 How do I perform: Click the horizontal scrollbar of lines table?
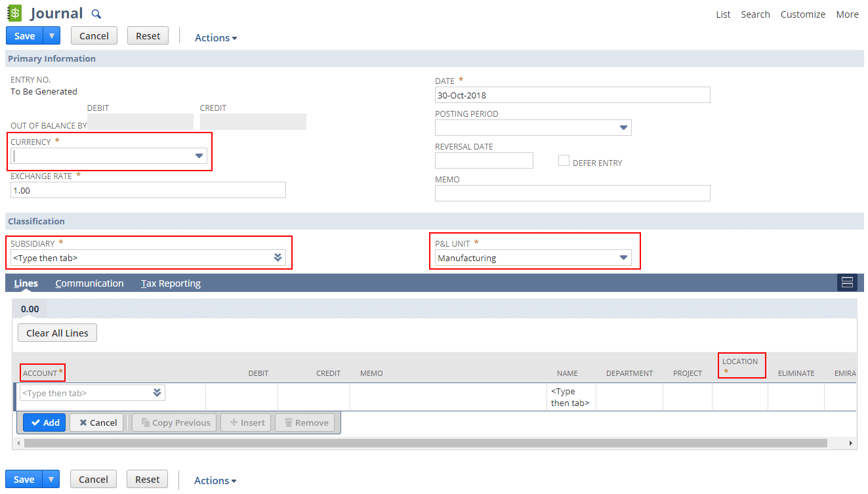(425, 443)
